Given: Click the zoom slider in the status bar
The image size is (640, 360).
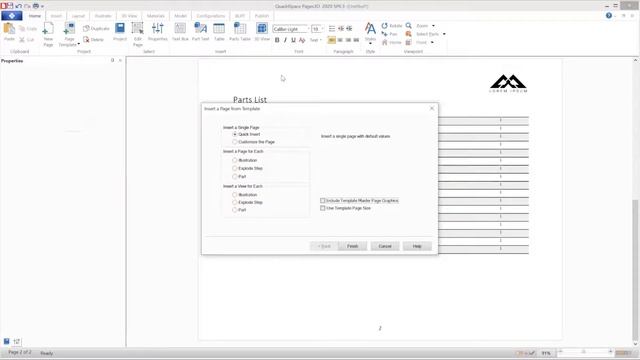Looking at the screenshot, I should tap(585, 352).
